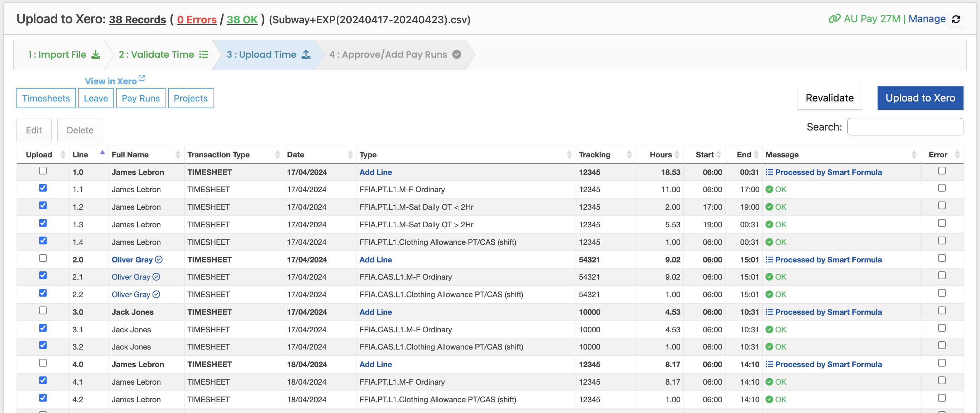Viewport: 980px width, 413px height.
Task: Open the Pay Runs tab
Action: (141, 98)
